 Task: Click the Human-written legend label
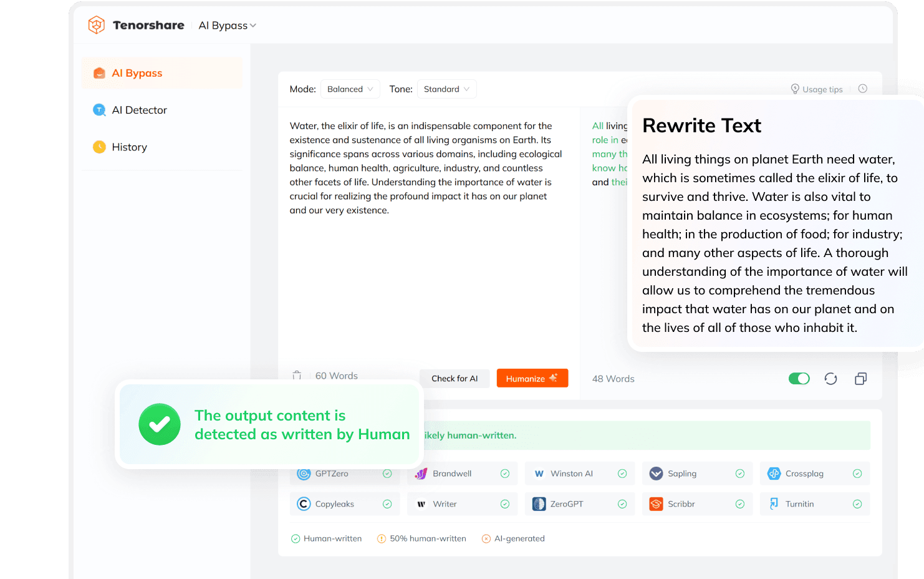point(332,538)
